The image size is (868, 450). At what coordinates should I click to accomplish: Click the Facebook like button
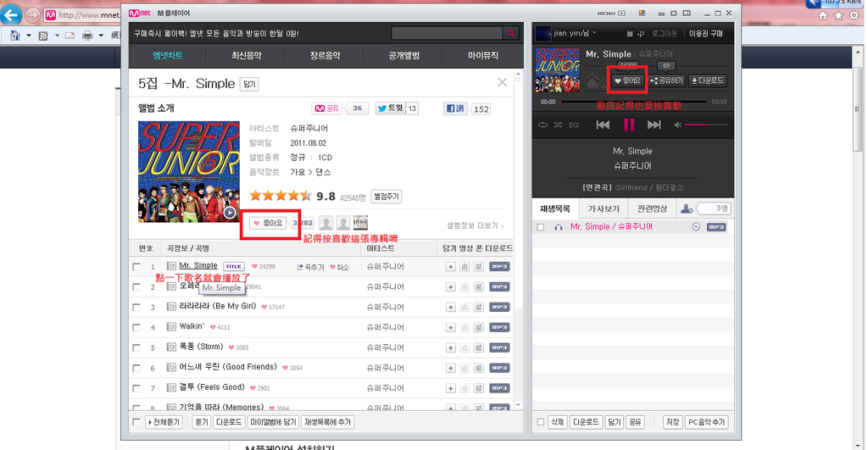coord(456,108)
